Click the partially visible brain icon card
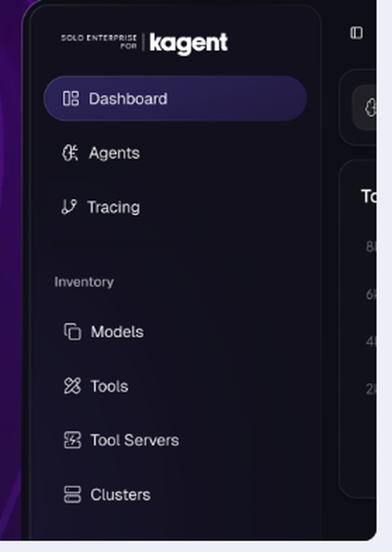This screenshot has width=392, height=552. click(369, 107)
